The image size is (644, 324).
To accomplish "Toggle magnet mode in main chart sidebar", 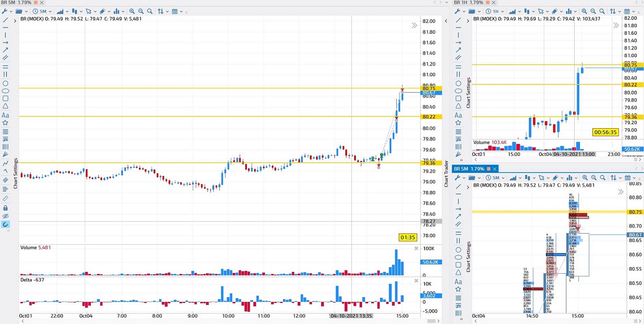I will [5, 224].
